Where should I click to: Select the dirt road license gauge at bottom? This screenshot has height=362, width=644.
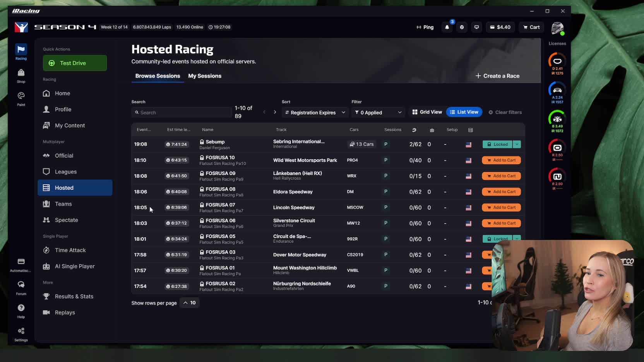[557, 179]
